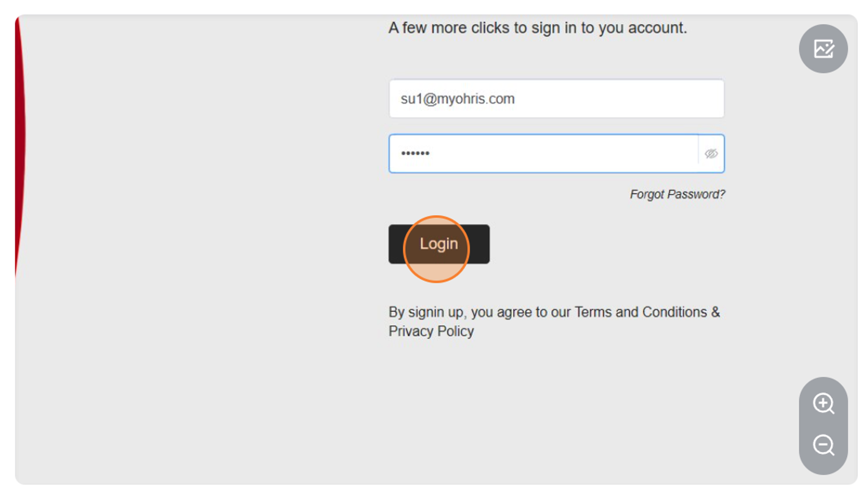Open the Terms and Conditions text
Viewport: 868px width, 495px height.
pyautogui.click(x=641, y=312)
